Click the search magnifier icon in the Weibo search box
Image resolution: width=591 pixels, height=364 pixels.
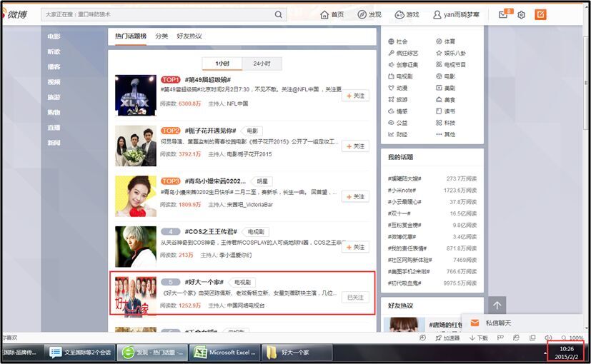278,15
